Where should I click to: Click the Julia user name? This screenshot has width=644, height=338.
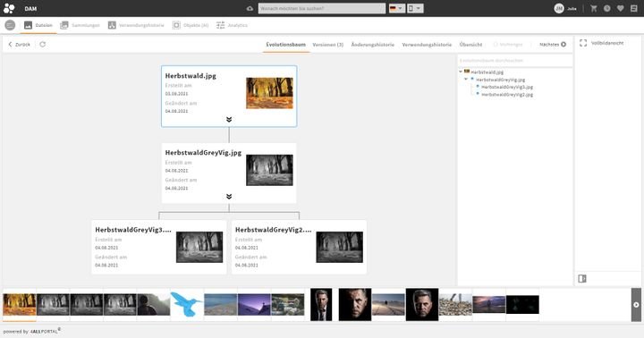click(572, 8)
